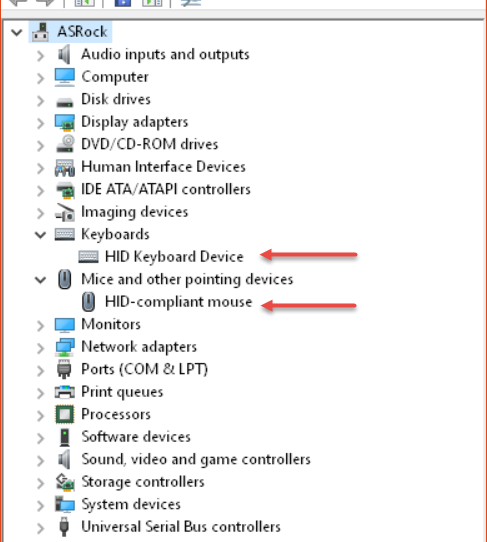Collapse Mice and other pointing devices
This screenshot has height=542, width=487.
[40, 280]
